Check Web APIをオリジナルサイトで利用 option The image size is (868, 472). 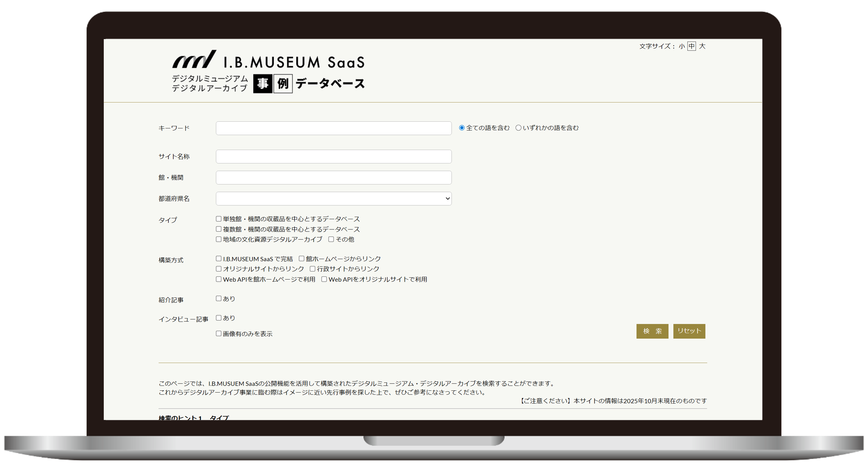click(324, 279)
